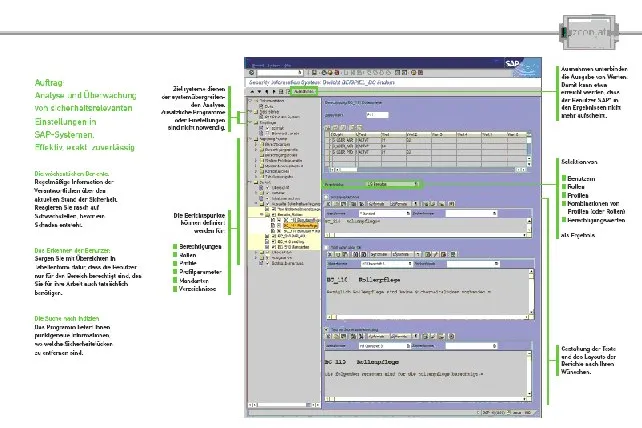Open the System menu
642x428 pixels.
click(x=274, y=65)
